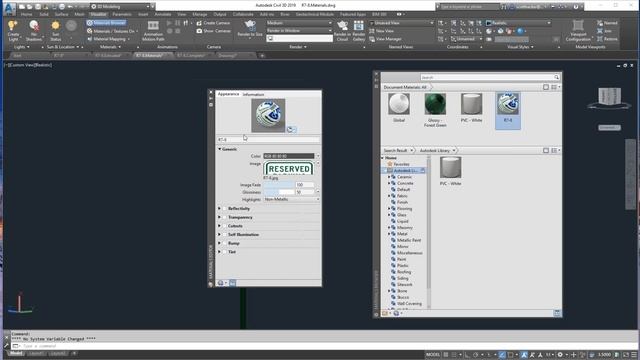The image size is (640, 360).
Task: Adjust the Image Fade slider
Action: tap(279, 185)
